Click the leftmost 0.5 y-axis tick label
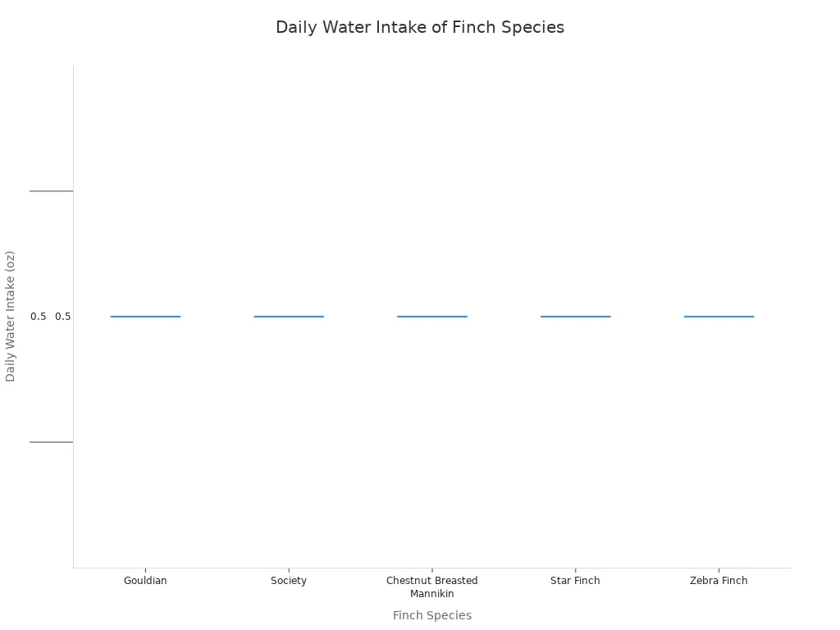The height and width of the screenshot is (630, 840). [39, 317]
